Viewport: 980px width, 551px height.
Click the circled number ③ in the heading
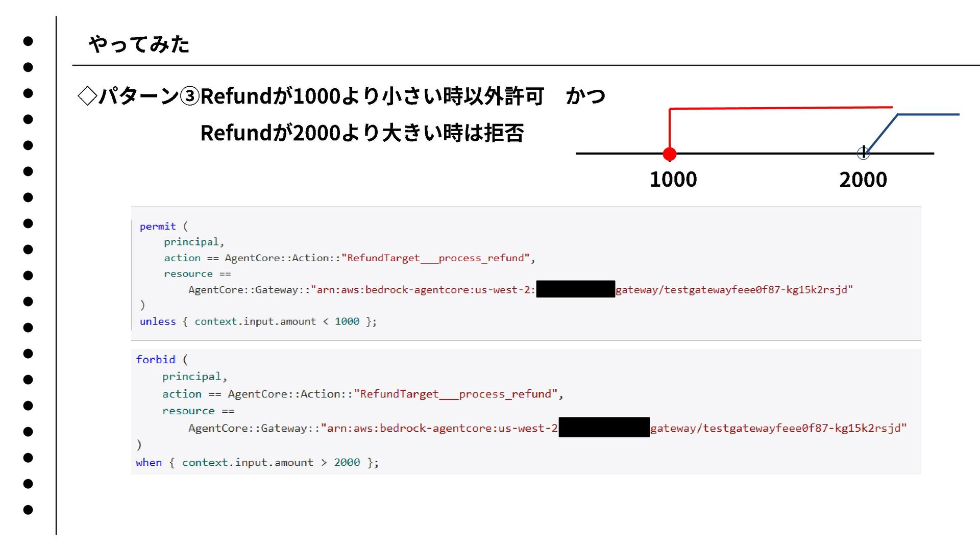tap(190, 96)
